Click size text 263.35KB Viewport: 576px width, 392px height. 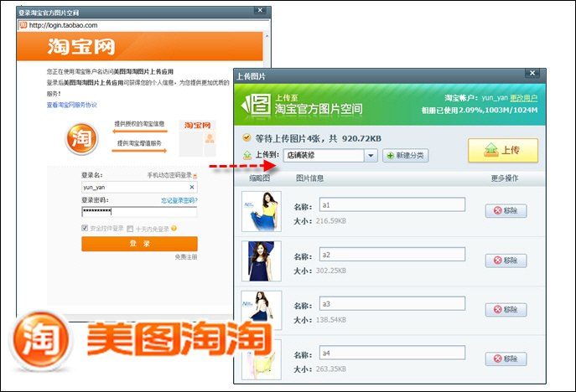point(331,369)
